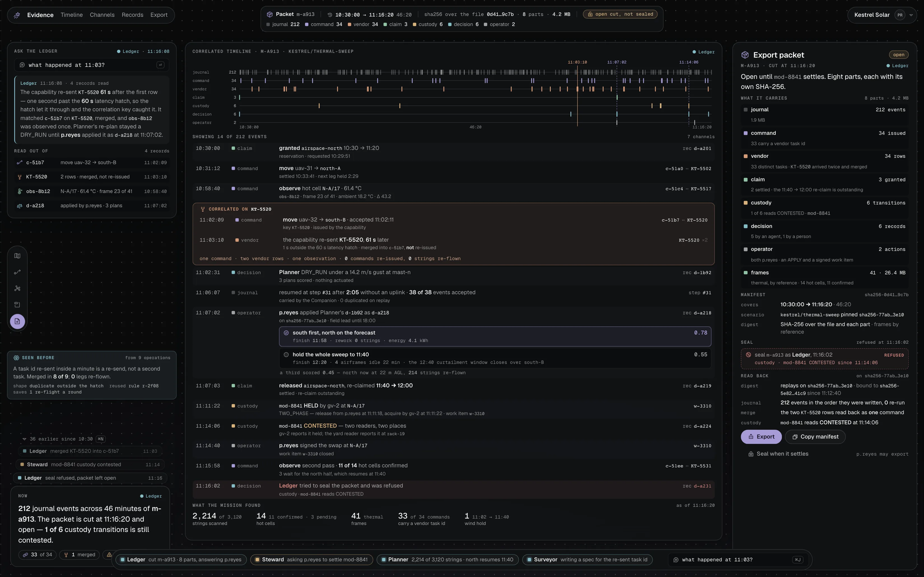Viewport: 924px width, 577px height.
Task: Expand '36 earlier since 10:30' history
Action: 63,439
